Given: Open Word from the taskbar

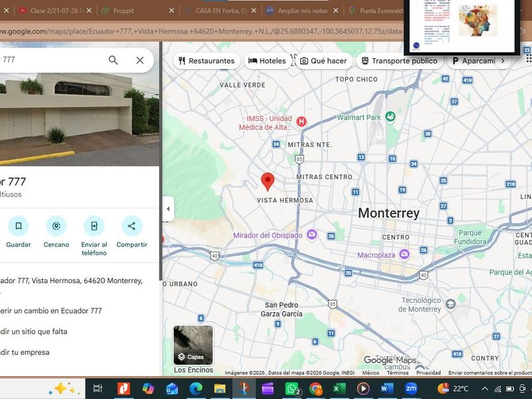Looking at the screenshot, I should pyautogui.click(x=387, y=388).
